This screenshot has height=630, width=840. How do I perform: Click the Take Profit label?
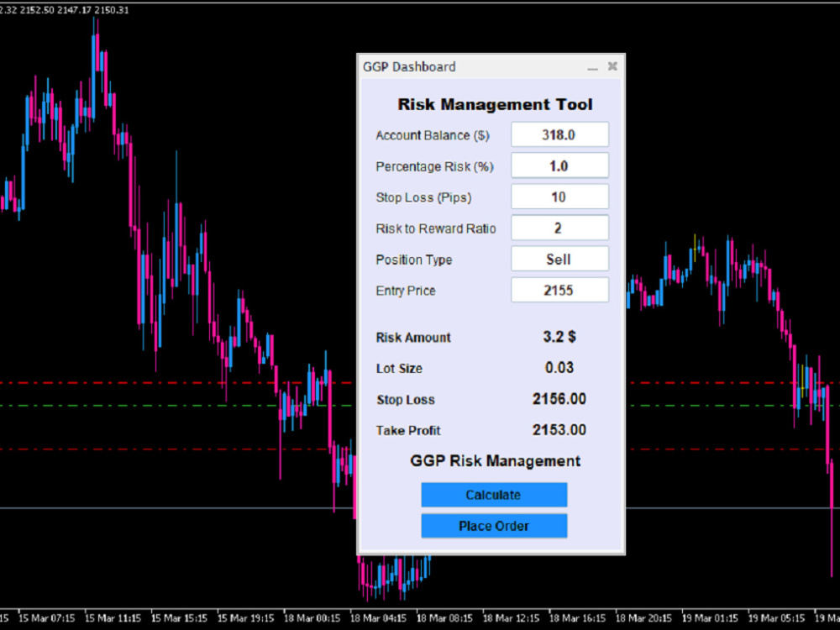408,431
